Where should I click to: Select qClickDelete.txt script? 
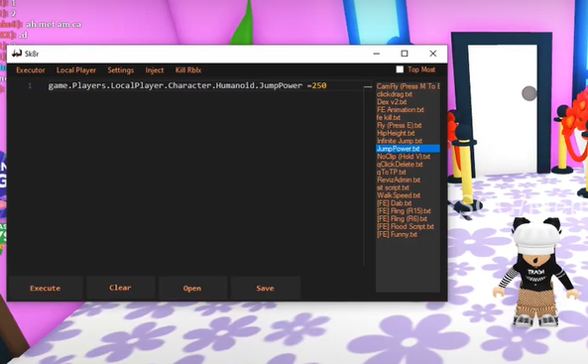point(400,165)
